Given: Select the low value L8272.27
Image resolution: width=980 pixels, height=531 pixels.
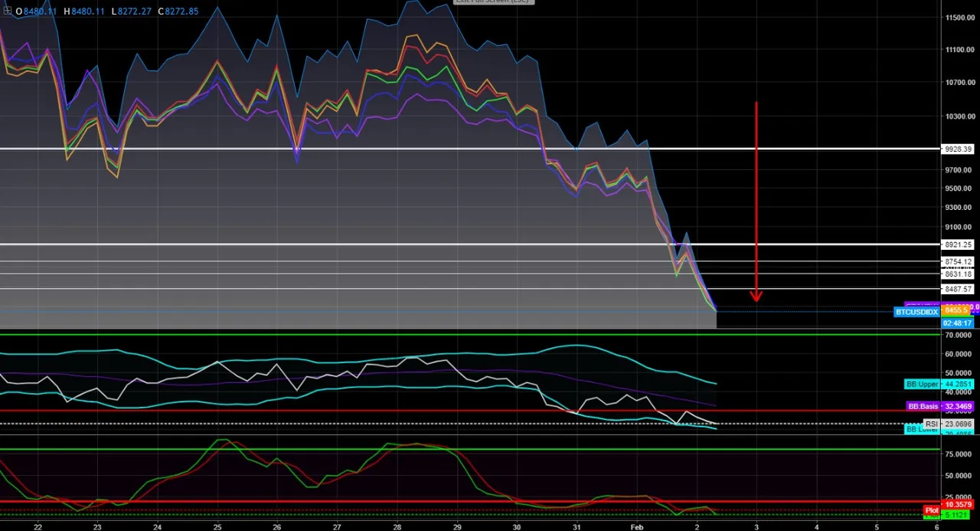Looking at the screenshot, I should 133,11.
